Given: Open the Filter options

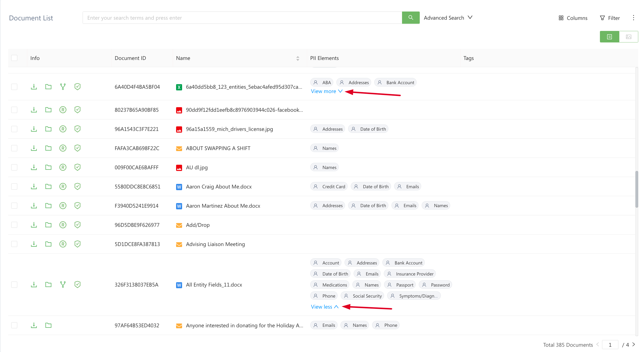Looking at the screenshot, I should (x=610, y=18).
